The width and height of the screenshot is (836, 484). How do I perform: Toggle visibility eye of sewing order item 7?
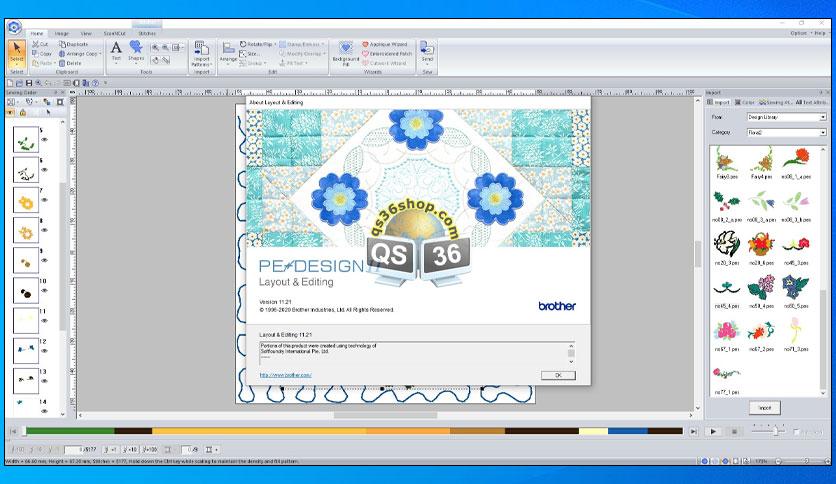pyautogui.click(x=45, y=200)
